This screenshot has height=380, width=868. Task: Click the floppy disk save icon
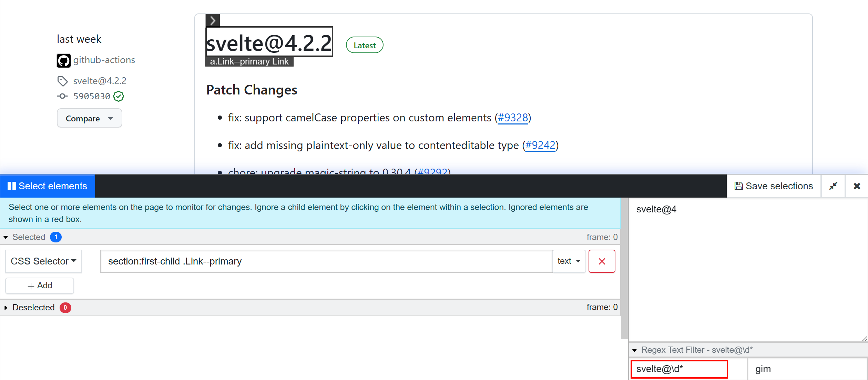point(738,186)
